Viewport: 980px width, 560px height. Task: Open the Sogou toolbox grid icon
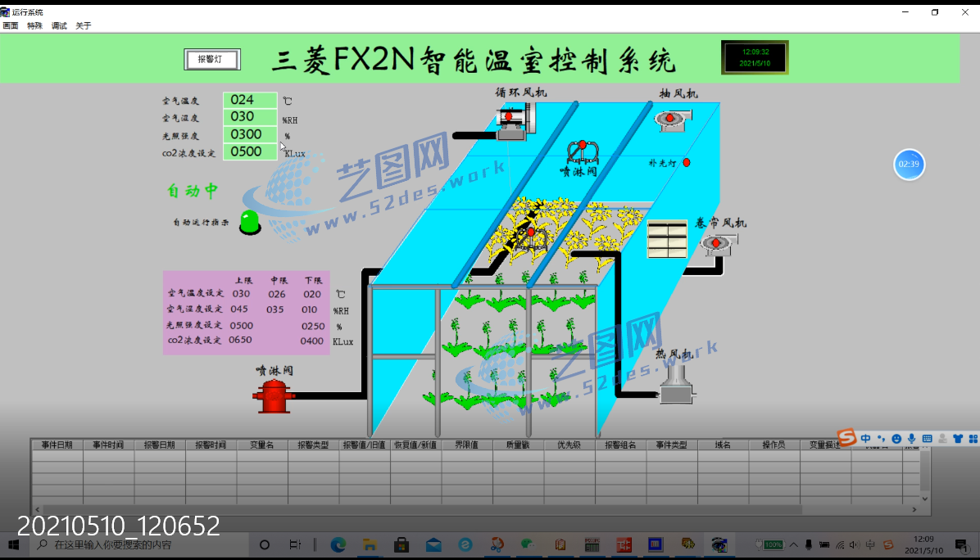pyautogui.click(x=973, y=439)
